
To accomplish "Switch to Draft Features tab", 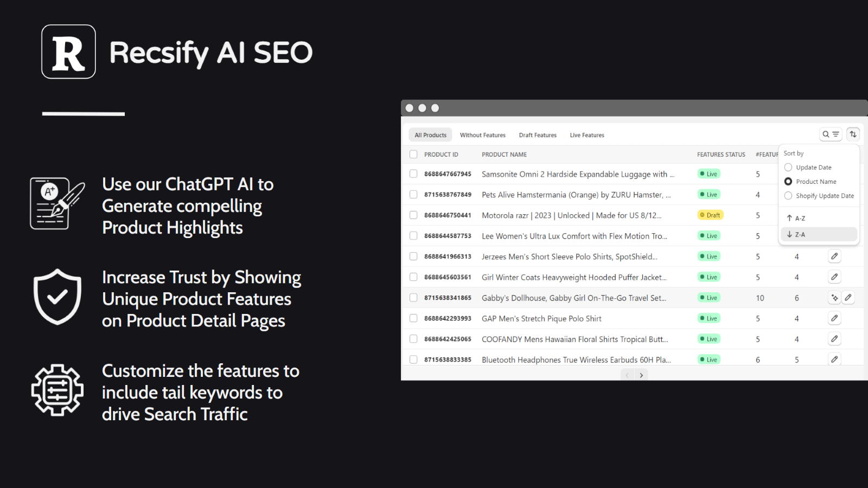I will (538, 135).
